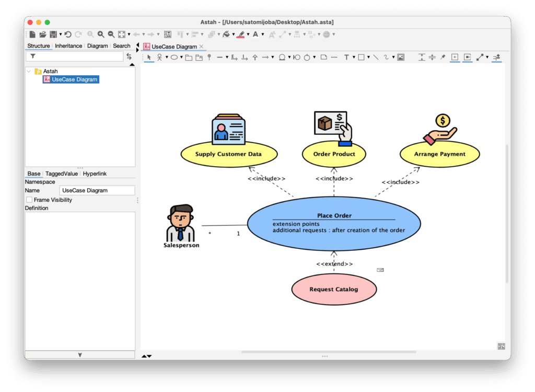Select the UseCase ellipse tool

coord(174,57)
